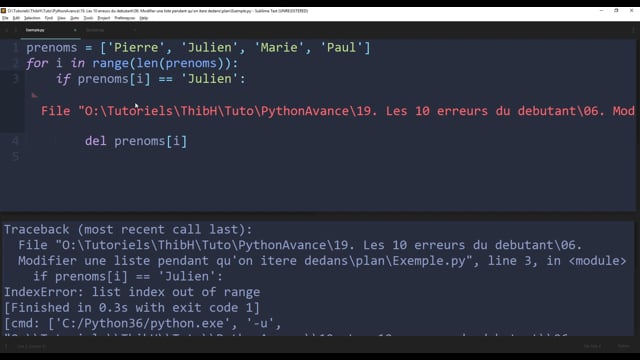Open the View menu

[61, 18]
